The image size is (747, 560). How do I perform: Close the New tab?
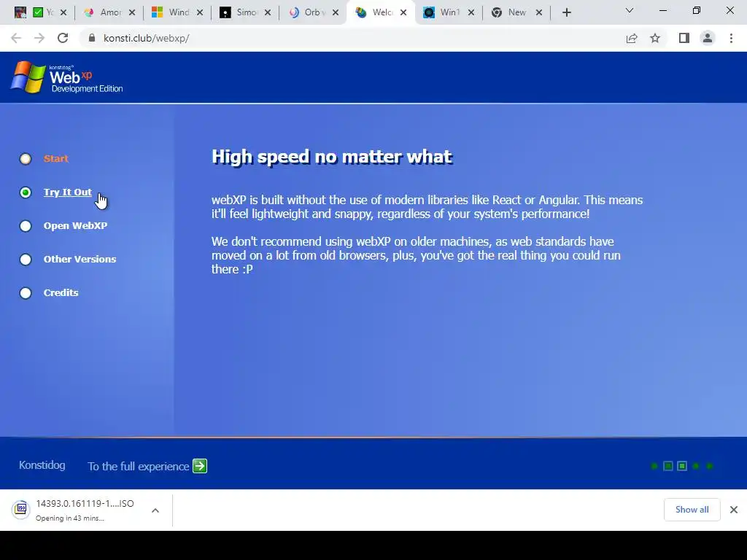(539, 12)
